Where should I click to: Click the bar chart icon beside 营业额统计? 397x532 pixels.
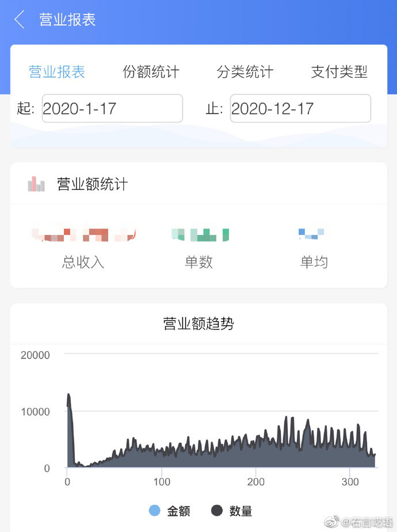pos(36,184)
